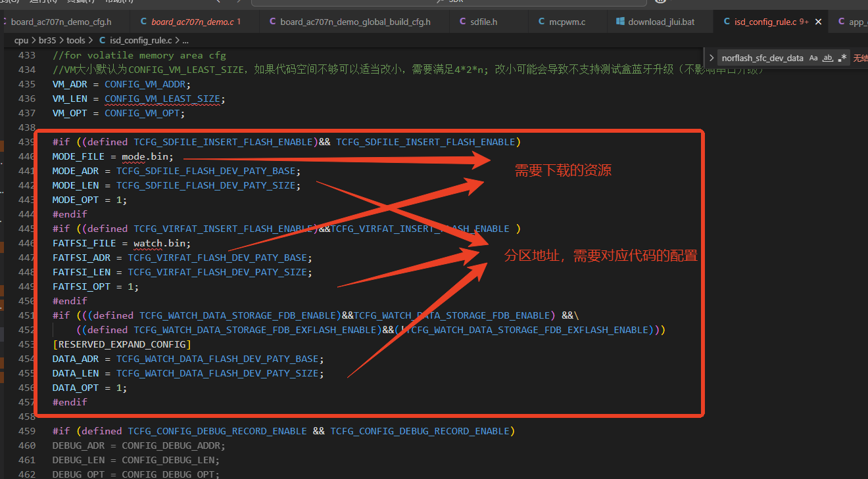868x479 pixels.
Task: Click CONFIG_DEBUG_LEN on line 461
Action: point(168,460)
